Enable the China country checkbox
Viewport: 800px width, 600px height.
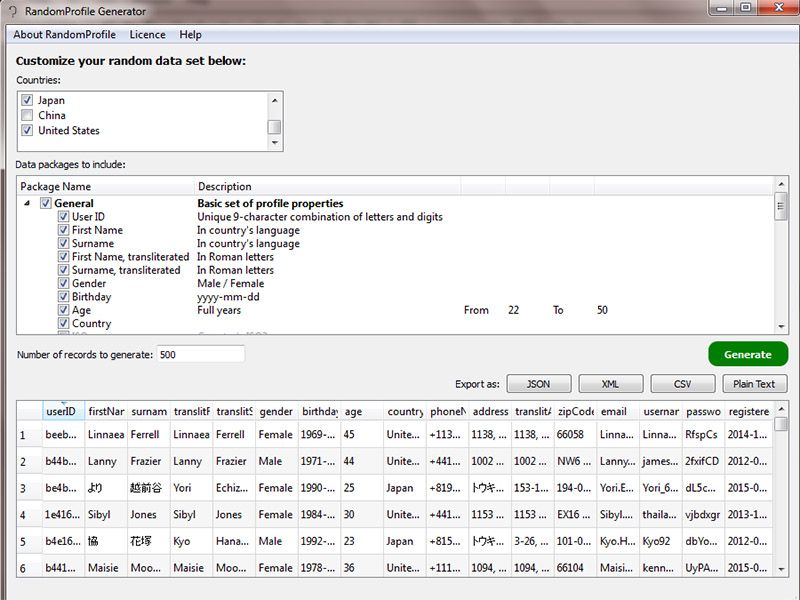[27, 115]
